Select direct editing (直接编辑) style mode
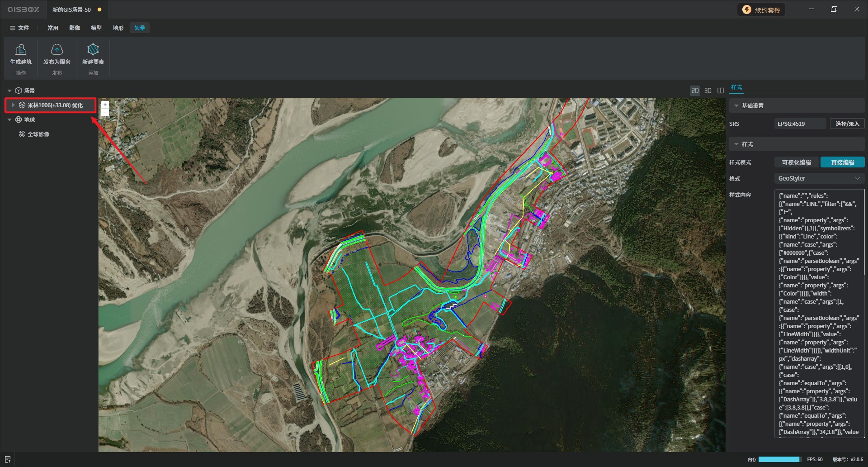 (x=842, y=162)
